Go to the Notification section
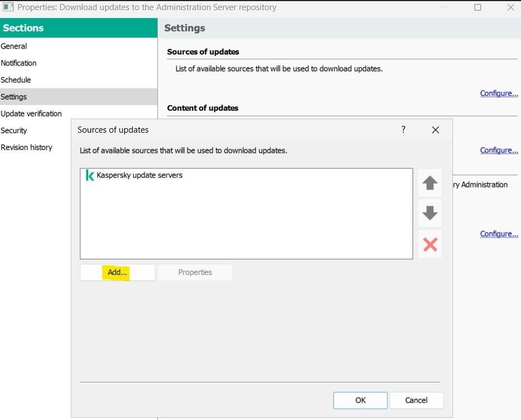The image size is (521, 420). pos(19,63)
